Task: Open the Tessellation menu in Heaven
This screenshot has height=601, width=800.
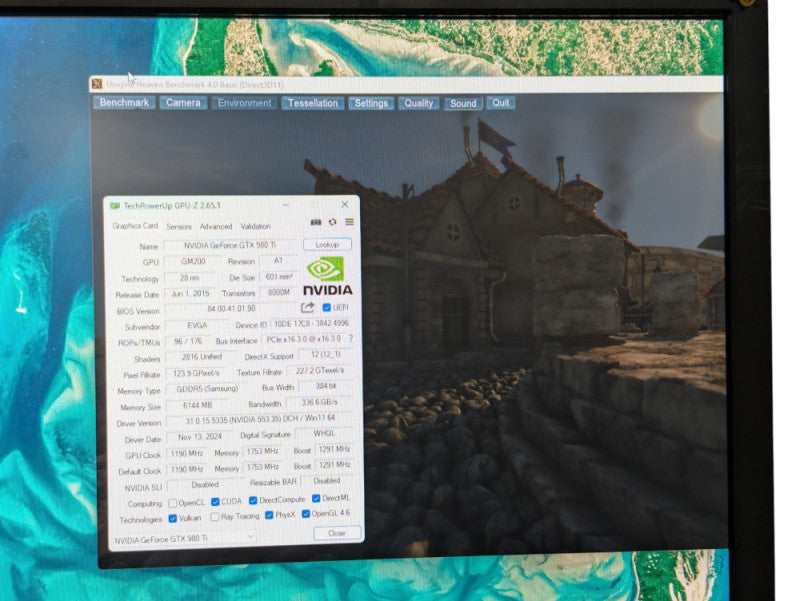Action: tap(313, 103)
